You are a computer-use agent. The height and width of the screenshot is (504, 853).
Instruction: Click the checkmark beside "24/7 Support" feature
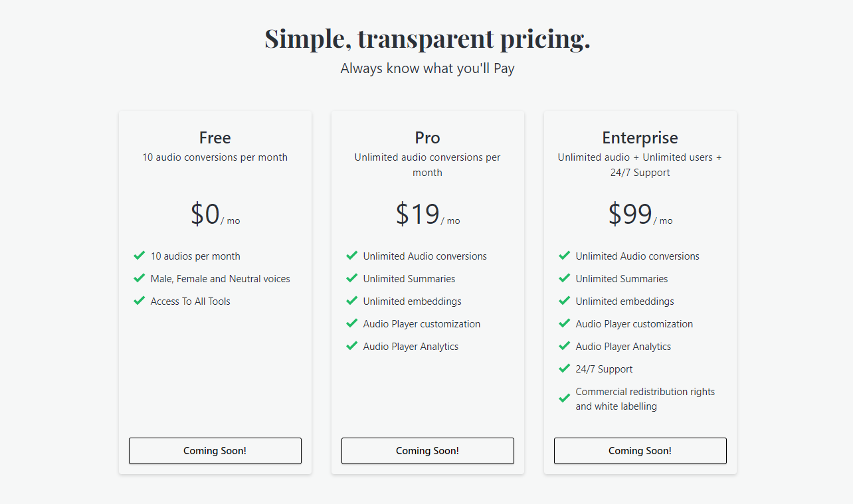(x=564, y=369)
